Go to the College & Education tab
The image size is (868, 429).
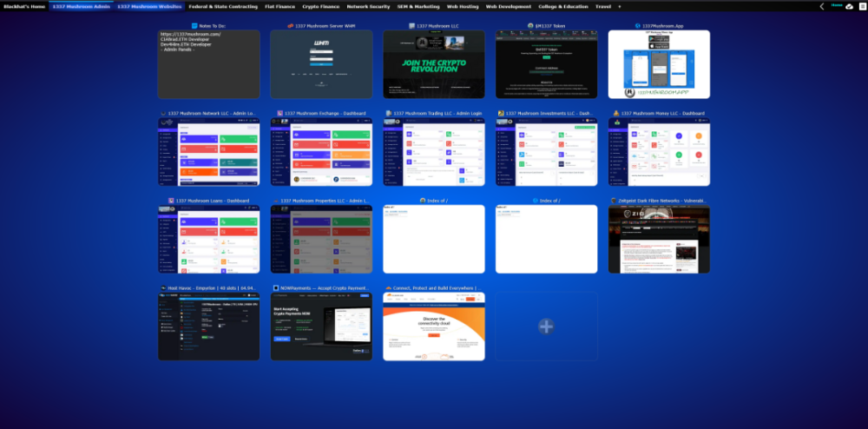click(x=562, y=6)
